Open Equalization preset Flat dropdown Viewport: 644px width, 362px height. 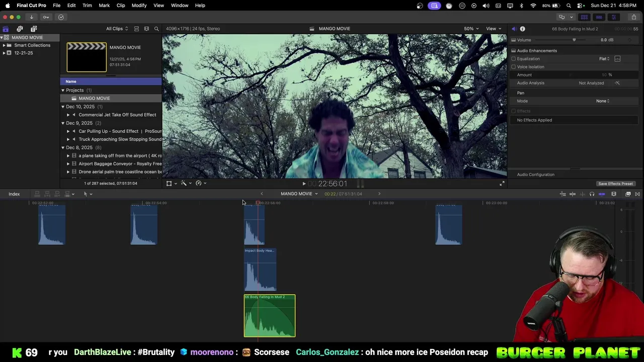coord(604,59)
